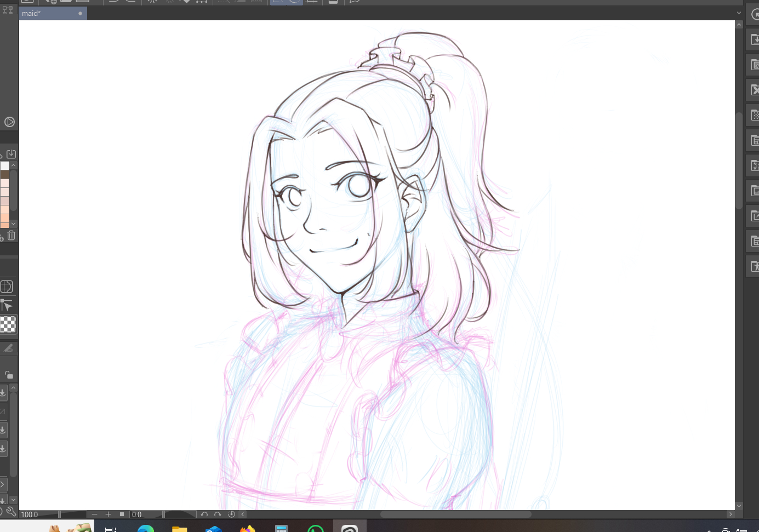Open the 3D pose material folder
This screenshot has width=759, height=532.
point(755,267)
